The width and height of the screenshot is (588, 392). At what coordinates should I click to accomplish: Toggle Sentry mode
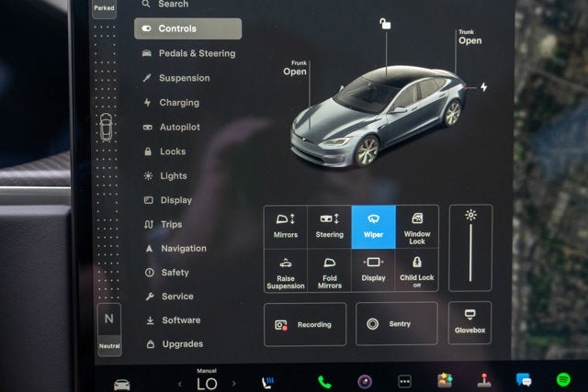(396, 324)
